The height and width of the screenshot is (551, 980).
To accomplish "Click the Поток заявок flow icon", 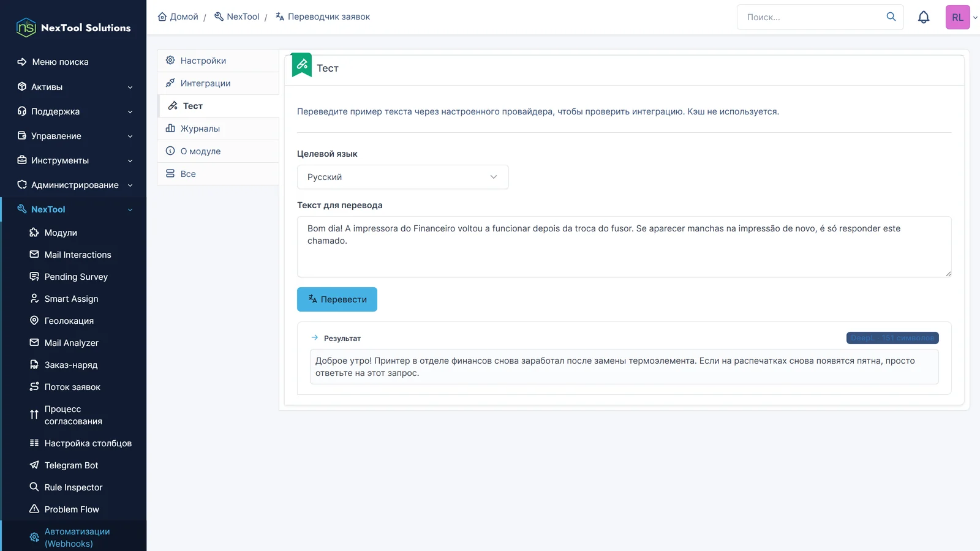I will pos(34,386).
